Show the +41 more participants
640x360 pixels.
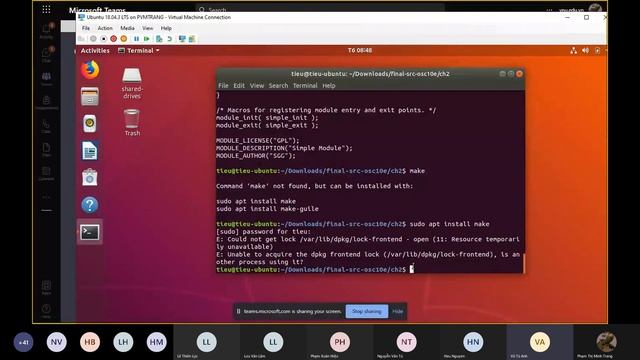point(23,342)
